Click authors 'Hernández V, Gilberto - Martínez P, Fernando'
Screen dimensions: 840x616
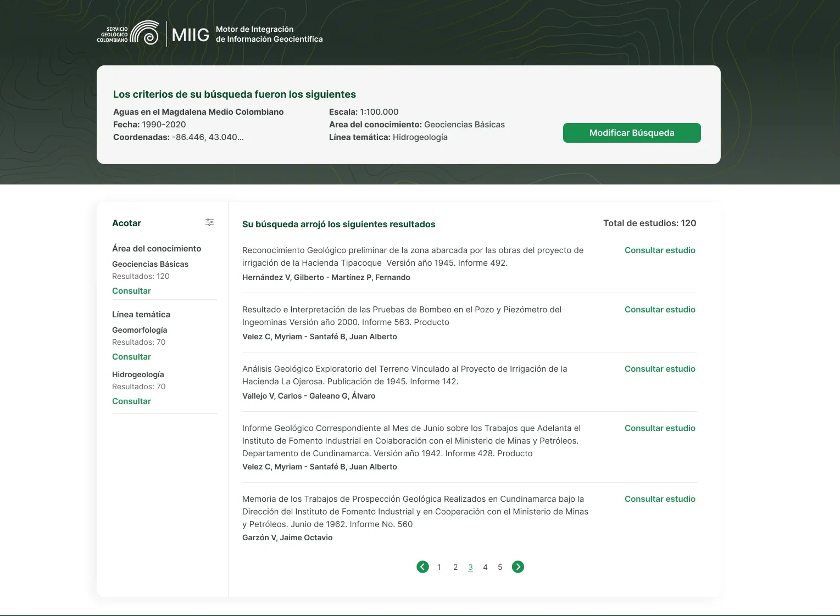pyautogui.click(x=326, y=277)
